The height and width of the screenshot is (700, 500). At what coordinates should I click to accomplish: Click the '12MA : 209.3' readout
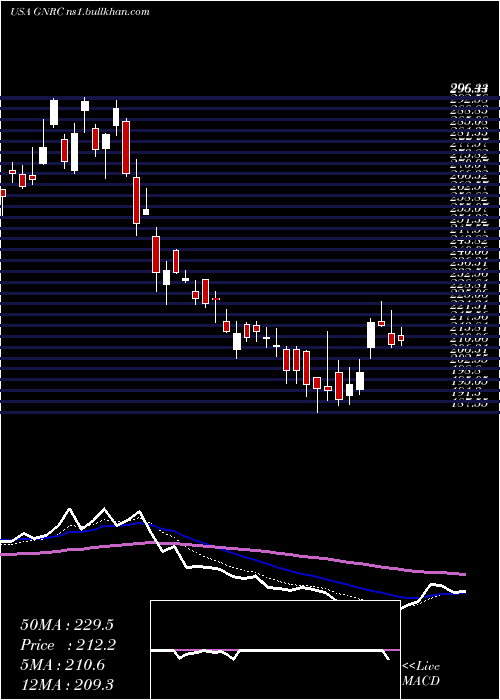(67, 685)
